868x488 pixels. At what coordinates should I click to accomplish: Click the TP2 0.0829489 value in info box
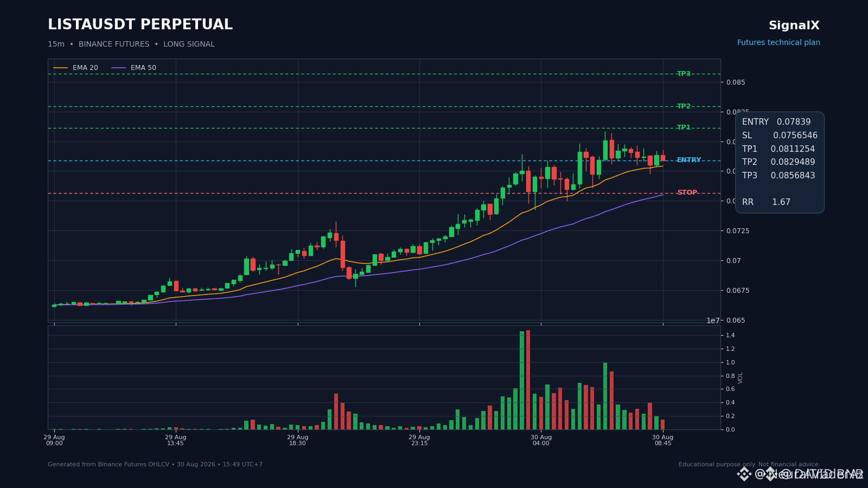(x=793, y=162)
